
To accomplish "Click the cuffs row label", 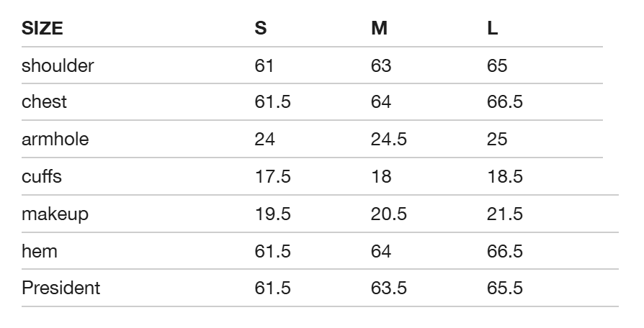I will coord(42,176).
